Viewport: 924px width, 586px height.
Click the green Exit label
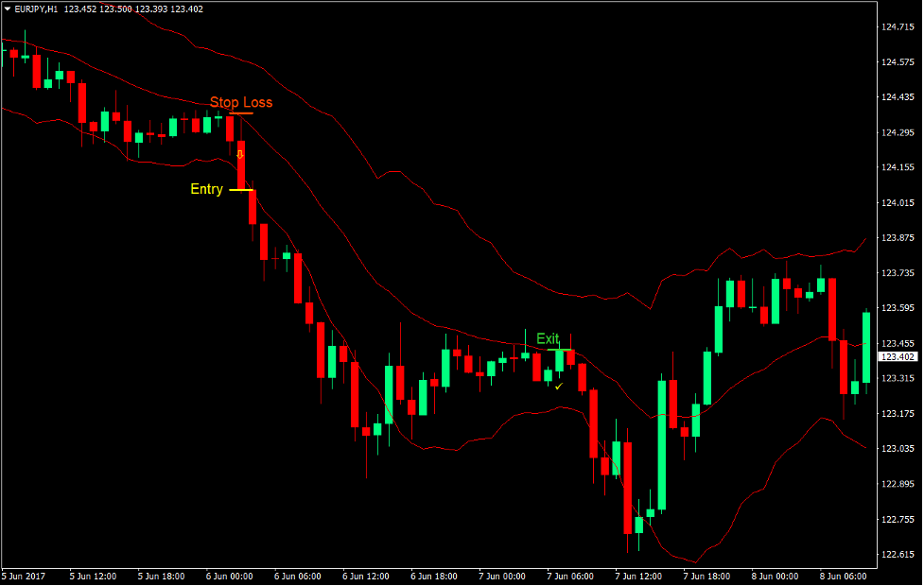click(547, 338)
